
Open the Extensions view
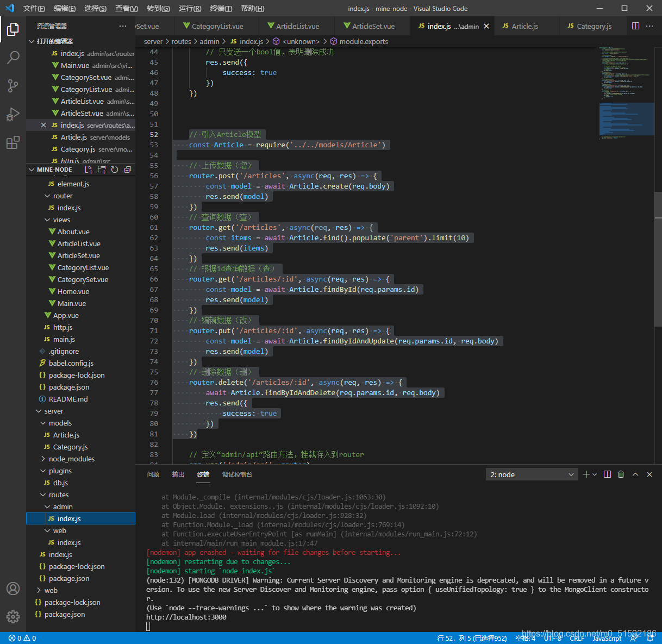[13, 142]
